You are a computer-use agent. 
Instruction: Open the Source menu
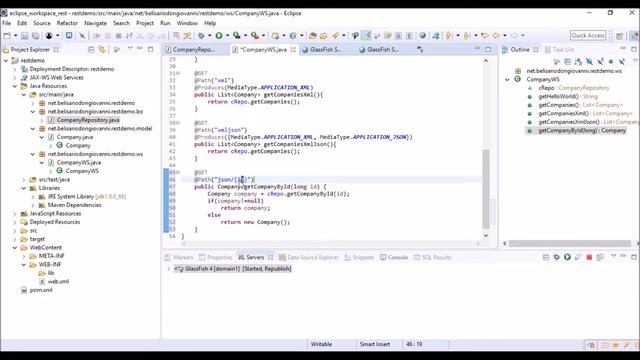pos(42,23)
